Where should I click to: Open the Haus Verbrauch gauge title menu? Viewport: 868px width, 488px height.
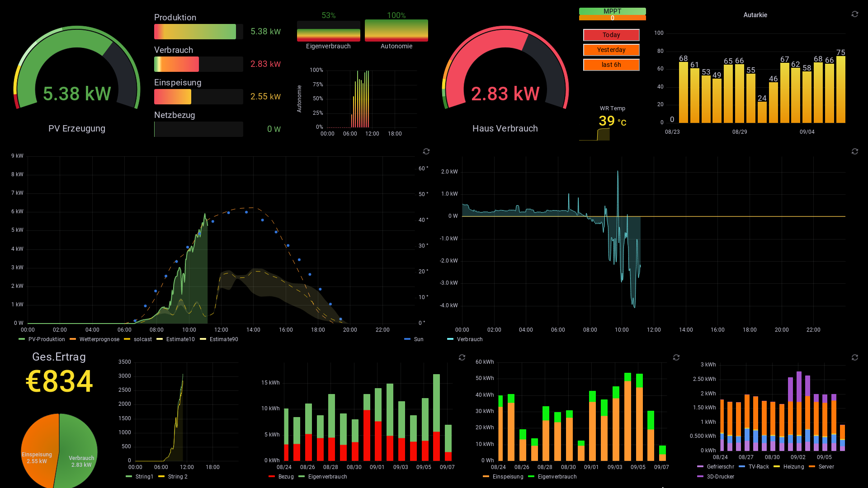coord(505,128)
